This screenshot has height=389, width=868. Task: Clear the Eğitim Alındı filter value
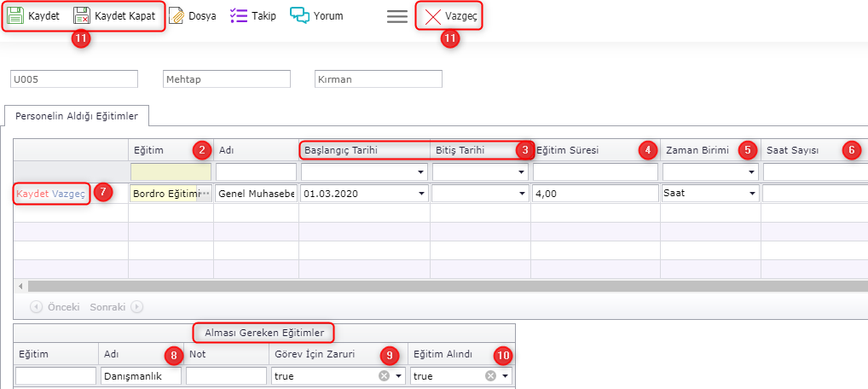click(x=491, y=376)
